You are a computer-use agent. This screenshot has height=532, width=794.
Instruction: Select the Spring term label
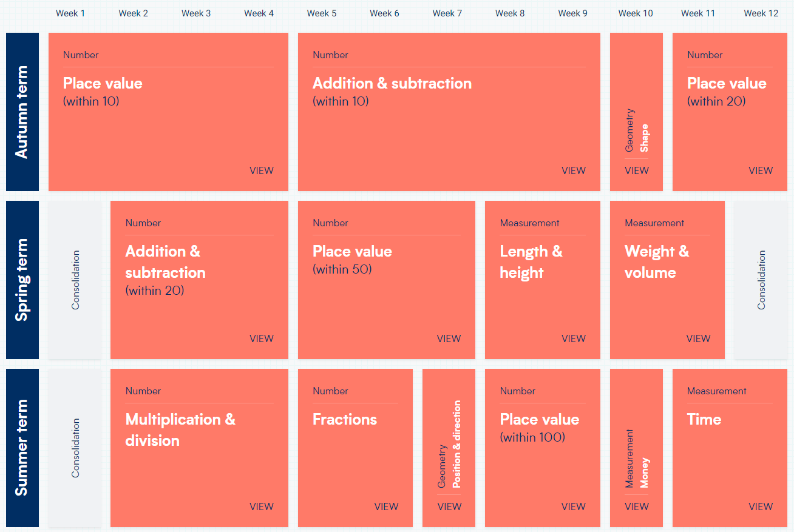click(22, 280)
